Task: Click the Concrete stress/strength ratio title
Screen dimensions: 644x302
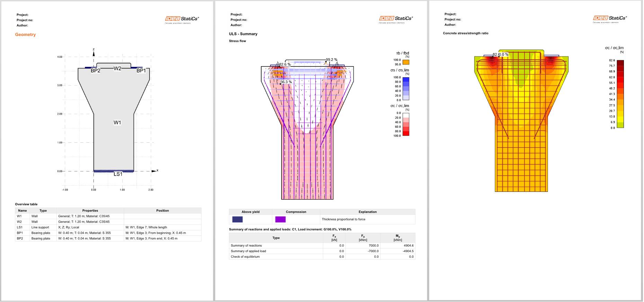Action: (x=465, y=33)
